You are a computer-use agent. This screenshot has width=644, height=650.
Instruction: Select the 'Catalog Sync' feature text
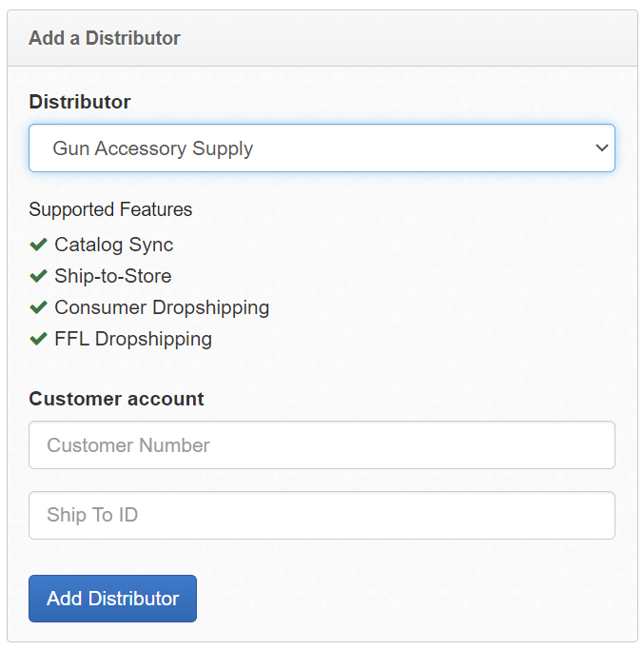[114, 245]
